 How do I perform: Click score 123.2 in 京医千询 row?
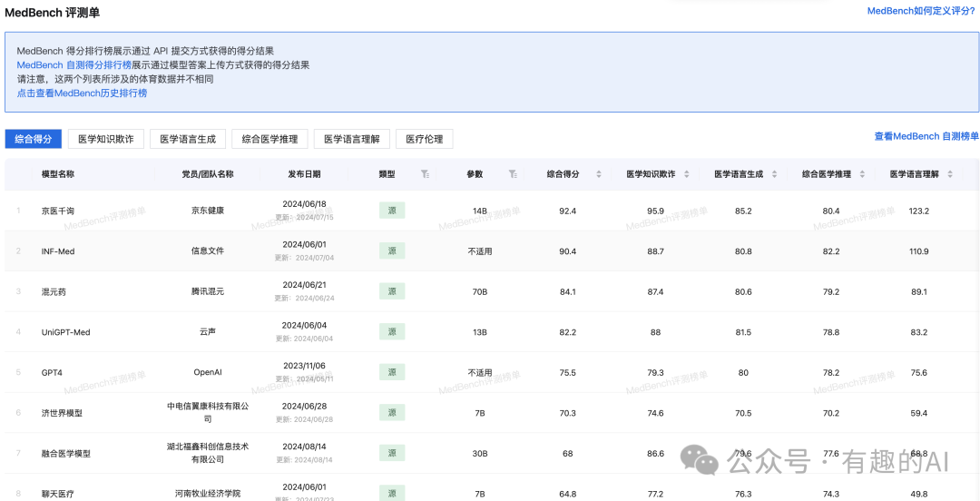pyautogui.click(x=918, y=211)
